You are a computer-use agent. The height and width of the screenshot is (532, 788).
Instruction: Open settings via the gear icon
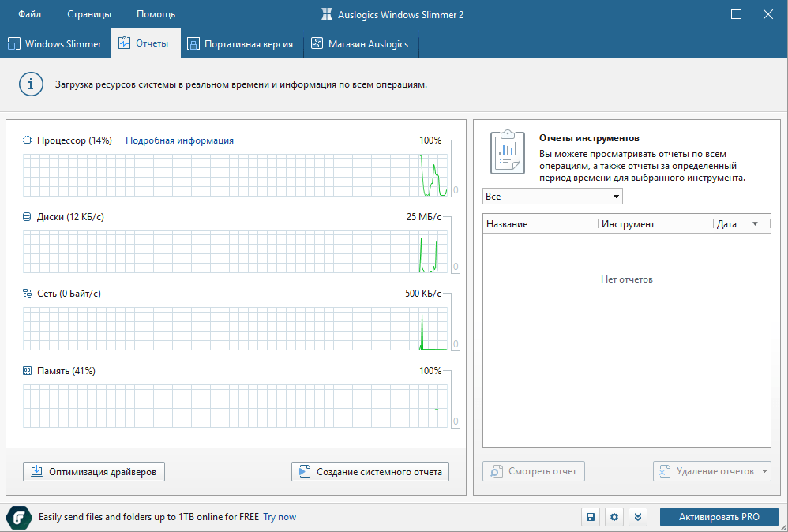tap(614, 517)
